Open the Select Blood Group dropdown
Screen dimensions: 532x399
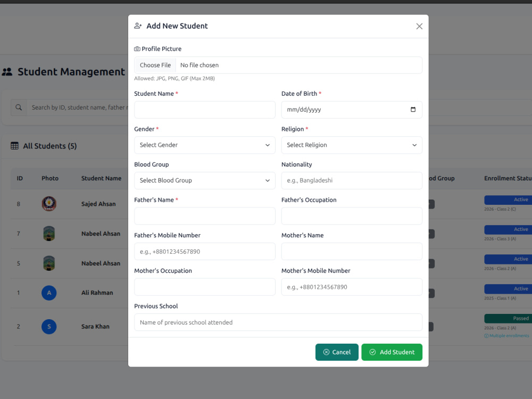point(205,180)
